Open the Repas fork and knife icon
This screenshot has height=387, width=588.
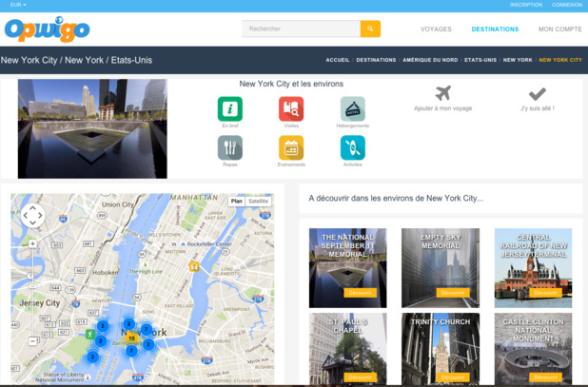click(230, 147)
